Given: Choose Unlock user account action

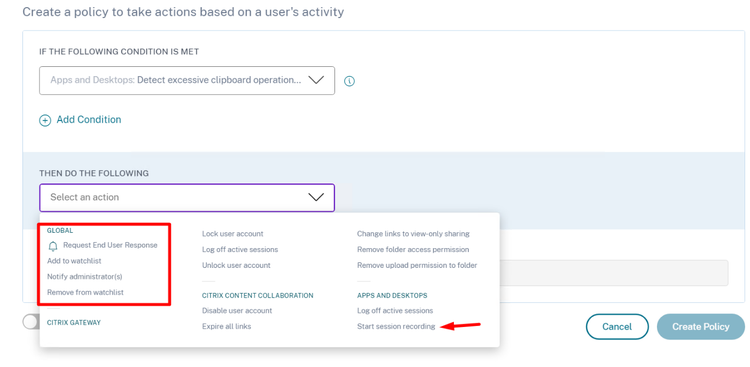Looking at the screenshot, I should (236, 265).
